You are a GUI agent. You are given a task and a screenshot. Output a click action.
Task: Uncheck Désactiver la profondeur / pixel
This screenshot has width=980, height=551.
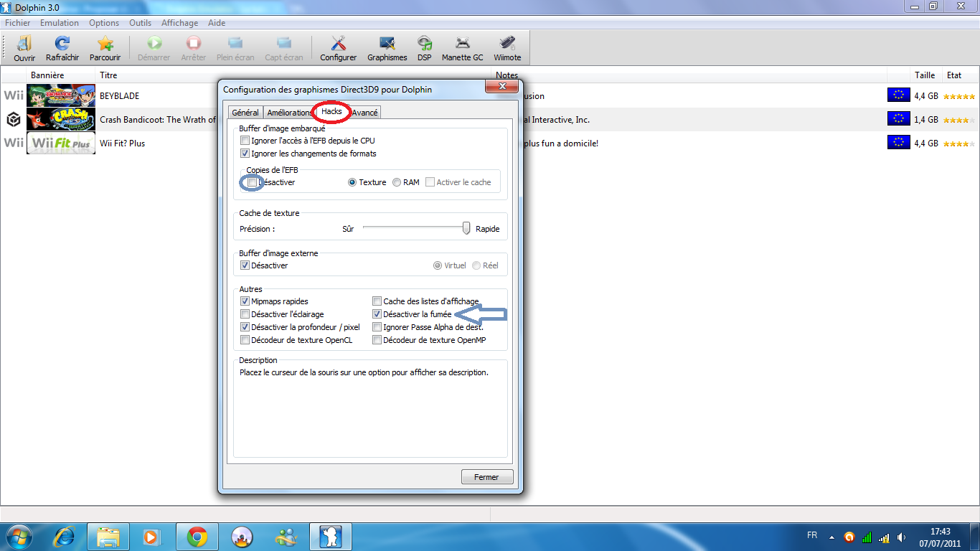245,327
